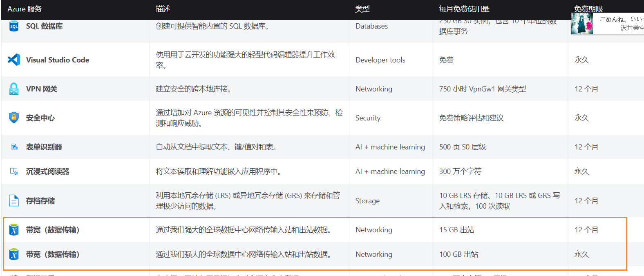The image size is (644, 276).
Task: Click the 100 GB 出站 cell
Action: coord(459,254)
